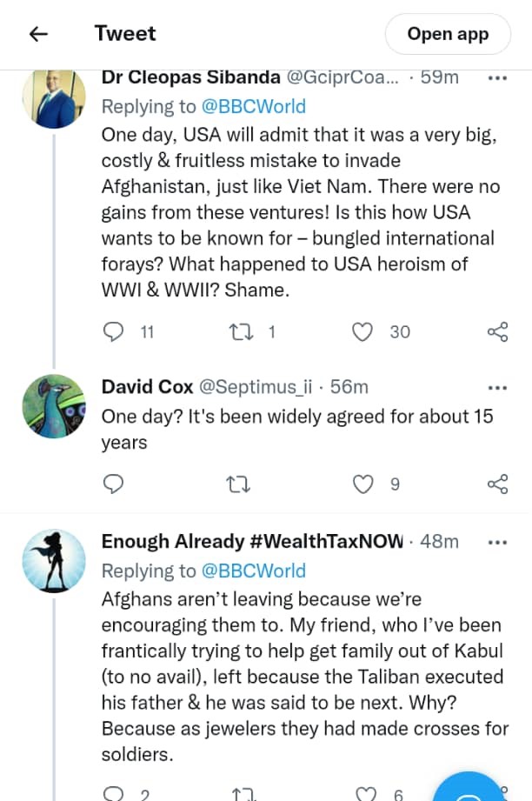View David Cox's peacock avatar
532x801 pixels.
[x=54, y=406]
